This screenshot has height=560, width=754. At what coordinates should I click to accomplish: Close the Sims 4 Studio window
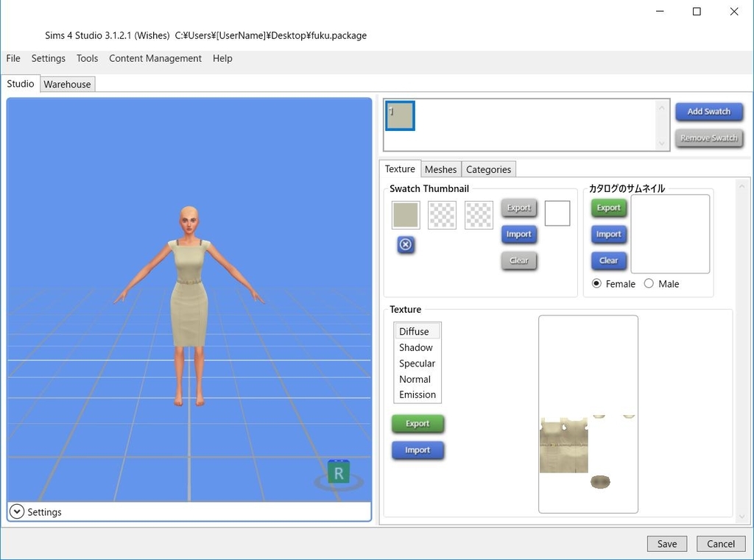click(x=734, y=12)
